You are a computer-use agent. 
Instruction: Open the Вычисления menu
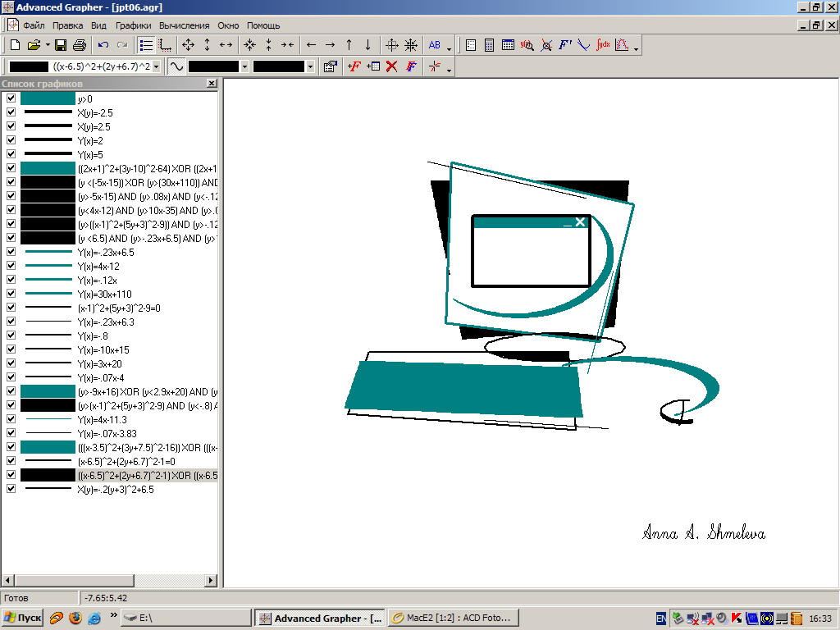pos(184,25)
